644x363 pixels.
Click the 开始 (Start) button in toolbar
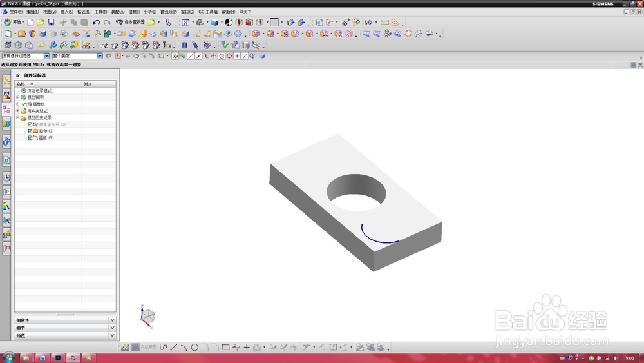[x=14, y=22]
